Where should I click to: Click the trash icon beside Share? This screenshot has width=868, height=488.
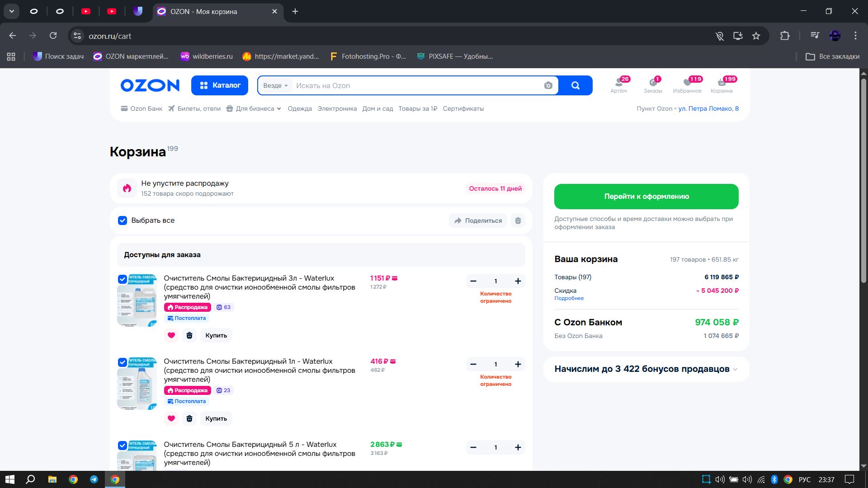[x=518, y=221]
